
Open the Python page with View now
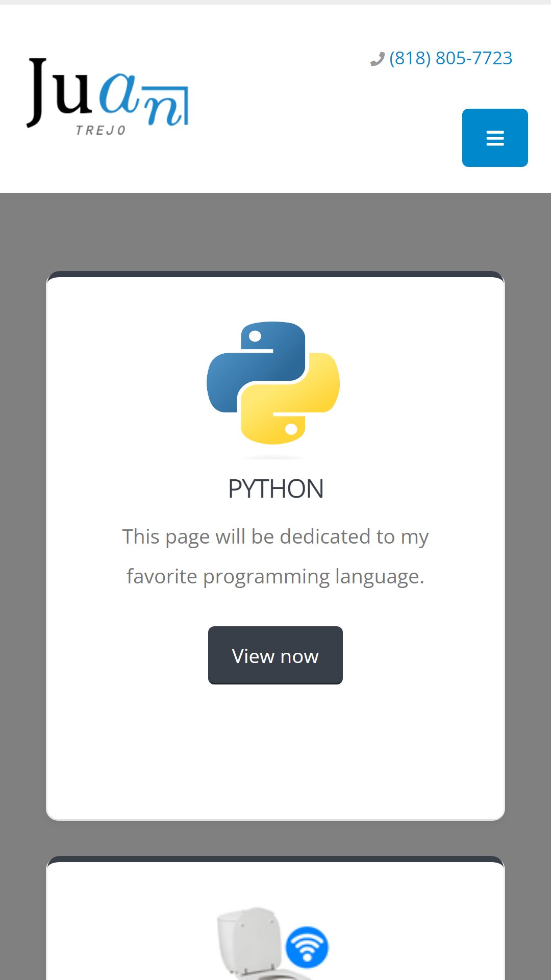275,655
